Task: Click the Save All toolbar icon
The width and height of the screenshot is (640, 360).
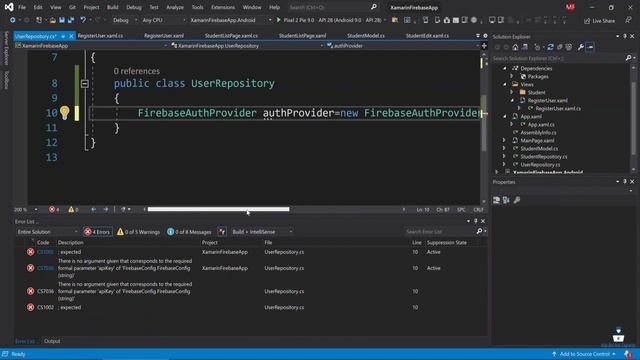Action: 71,20
